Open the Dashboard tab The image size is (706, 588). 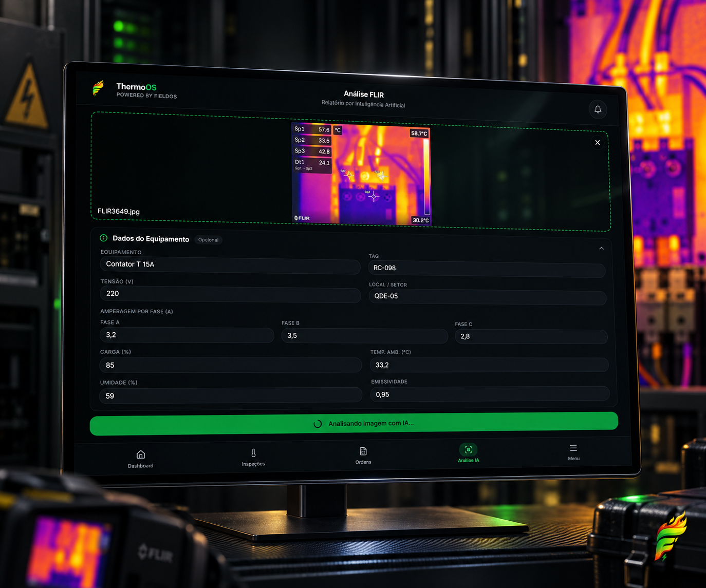(140, 459)
